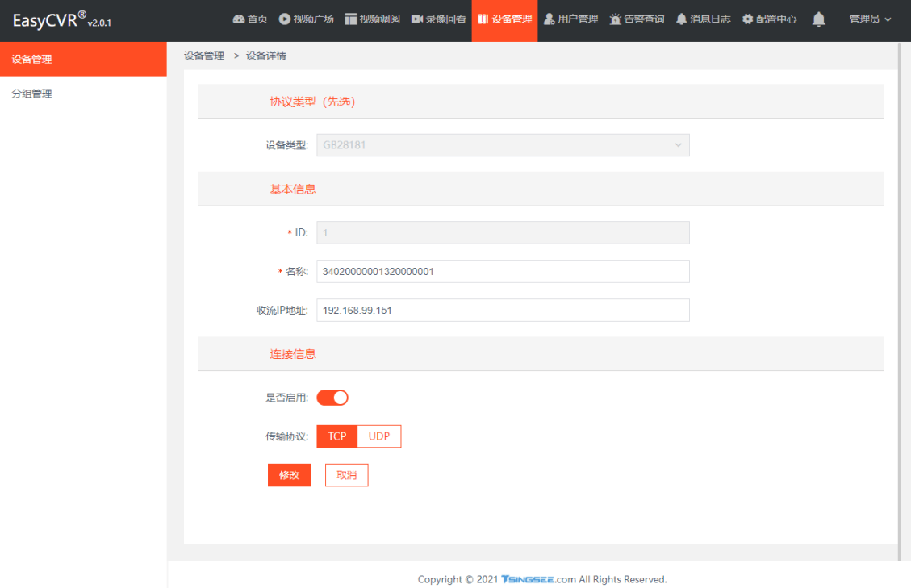The image size is (911, 588).
Task: Click the 消息日志 bell icon
Action: pos(682,19)
